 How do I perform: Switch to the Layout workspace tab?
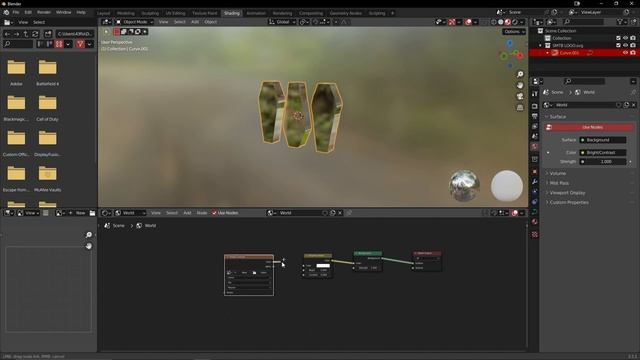(103, 13)
